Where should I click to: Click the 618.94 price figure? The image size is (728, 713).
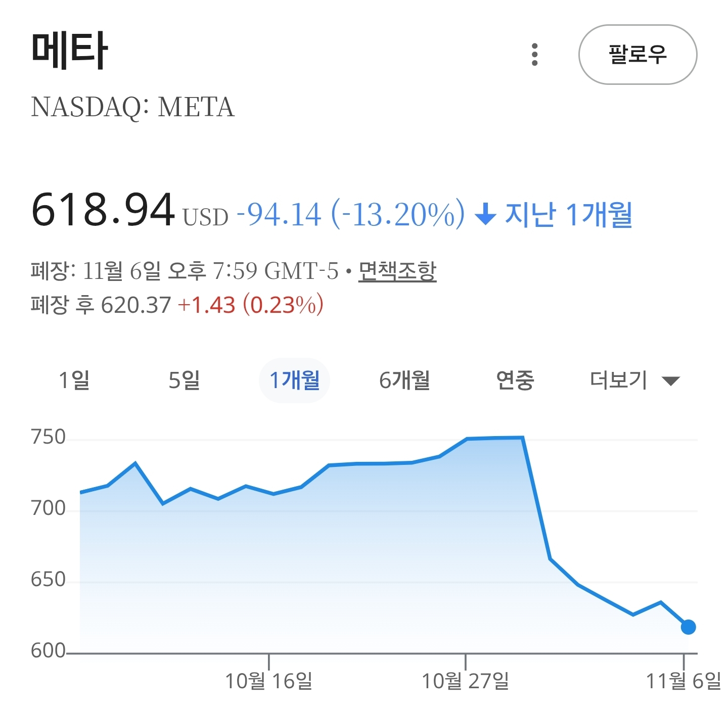tap(103, 210)
